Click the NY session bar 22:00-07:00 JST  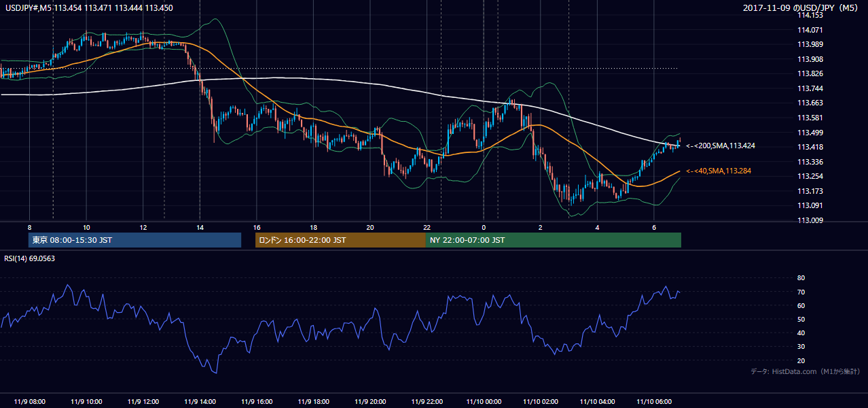coord(554,240)
